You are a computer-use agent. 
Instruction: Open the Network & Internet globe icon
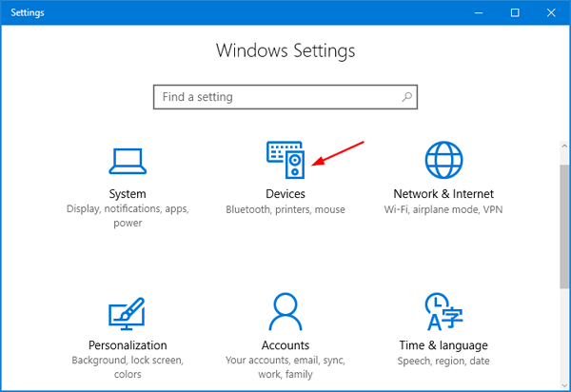coord(443,160)
